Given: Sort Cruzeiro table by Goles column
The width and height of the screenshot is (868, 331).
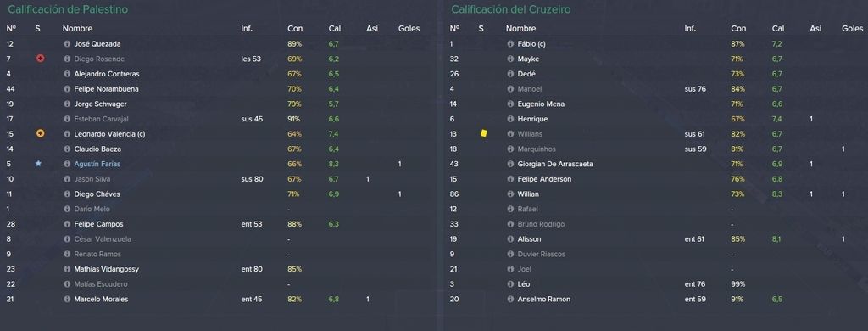Looking at the screenshot, I should pyautogui.click(x=853, y=29).
